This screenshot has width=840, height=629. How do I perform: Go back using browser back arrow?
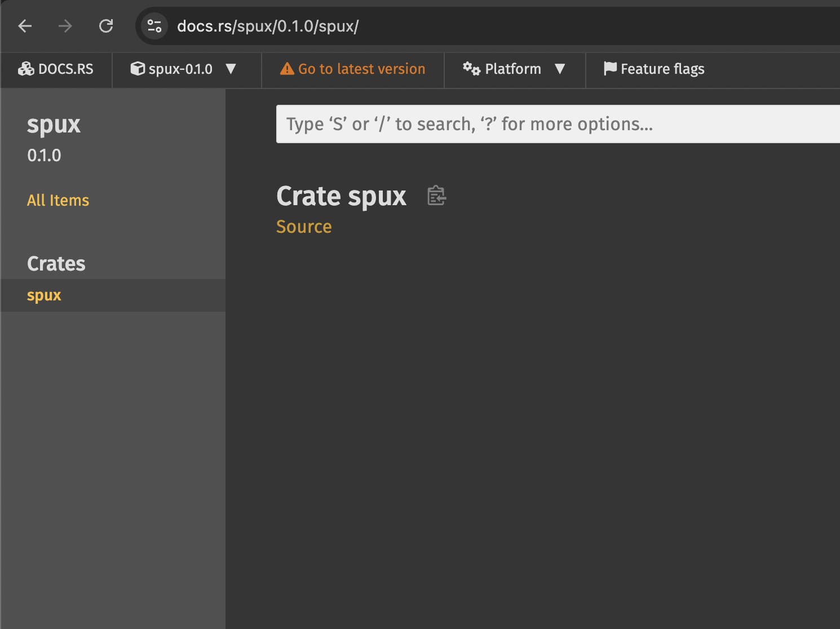tap(25, 26)
